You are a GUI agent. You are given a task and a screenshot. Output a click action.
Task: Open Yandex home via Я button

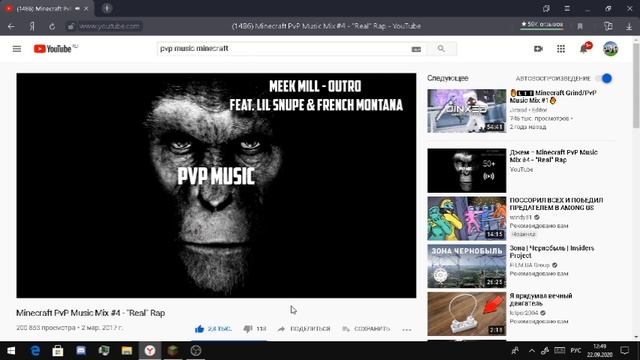pos(32,26)
